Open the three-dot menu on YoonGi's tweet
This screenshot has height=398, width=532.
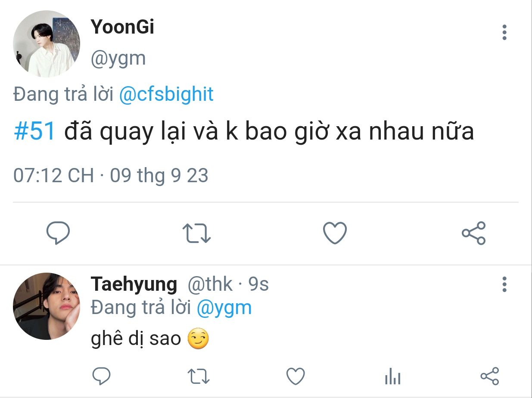[x=504, y=33]
